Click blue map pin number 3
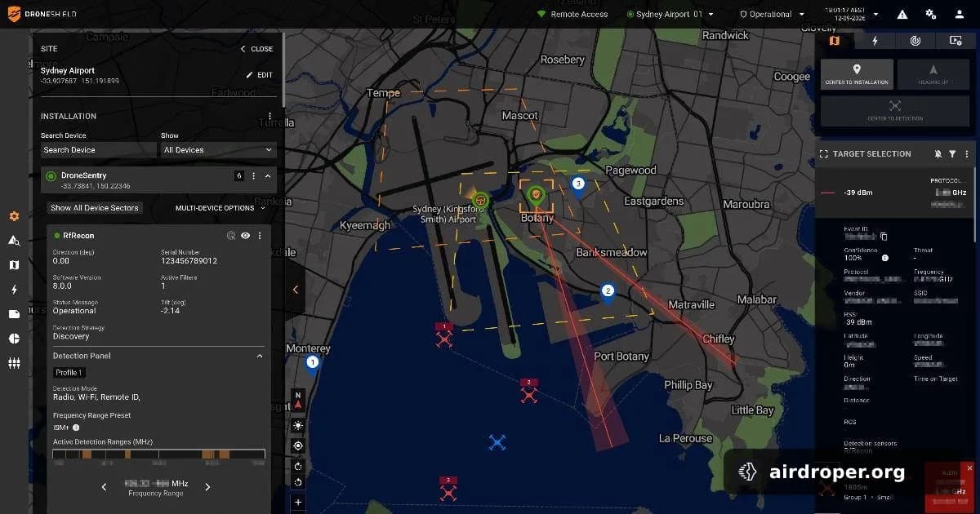Screen dimensions: 980x514 click(578, 187)
